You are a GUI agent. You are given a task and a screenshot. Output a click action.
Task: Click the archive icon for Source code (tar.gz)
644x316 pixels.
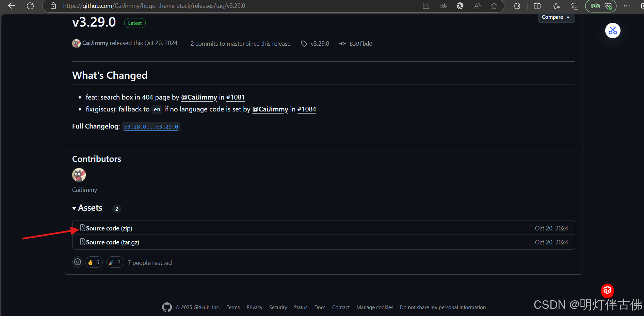(x=82, y=242)
